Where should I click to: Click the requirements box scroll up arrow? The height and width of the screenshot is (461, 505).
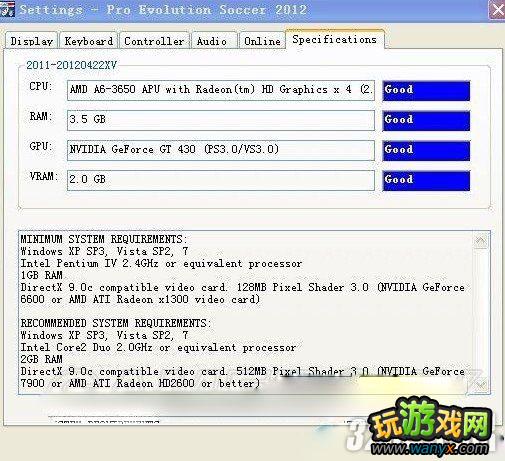481,240
